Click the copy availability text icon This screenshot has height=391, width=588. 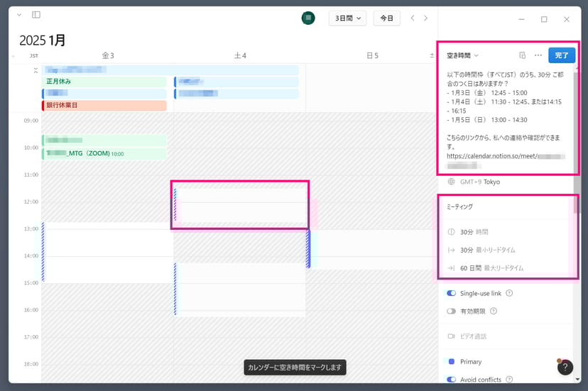[x=522, y=55]
